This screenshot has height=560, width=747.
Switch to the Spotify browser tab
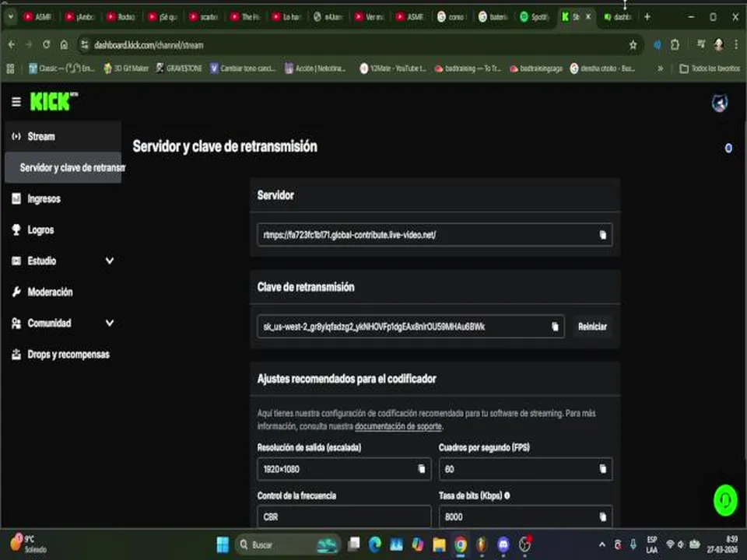click(x=535, y=16)
